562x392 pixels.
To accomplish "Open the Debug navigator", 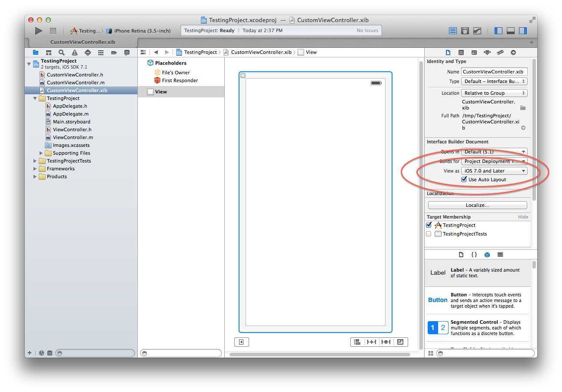I will click(101, 52).
